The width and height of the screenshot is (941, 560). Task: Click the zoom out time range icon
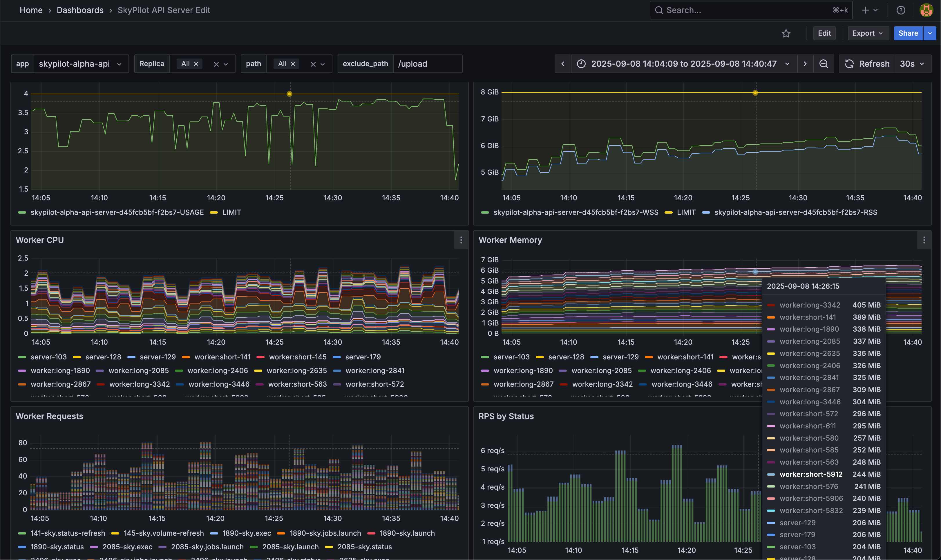click(824, 63)
